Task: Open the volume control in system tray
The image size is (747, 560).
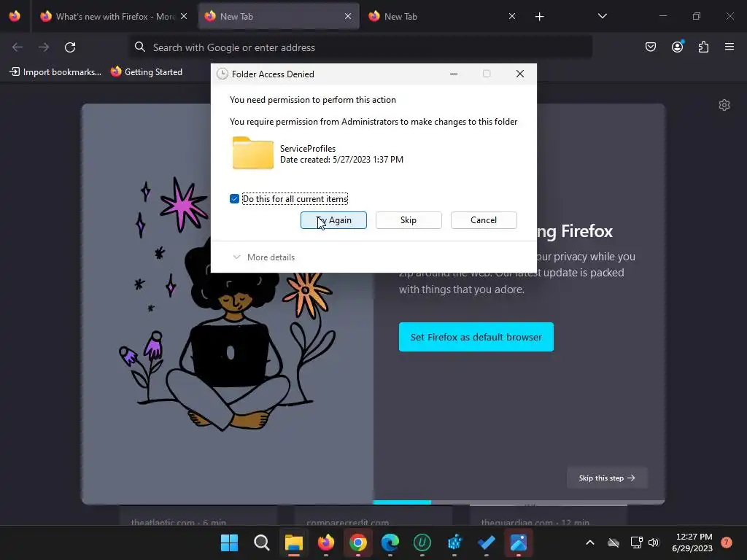Action: click(x=654, y=542)
